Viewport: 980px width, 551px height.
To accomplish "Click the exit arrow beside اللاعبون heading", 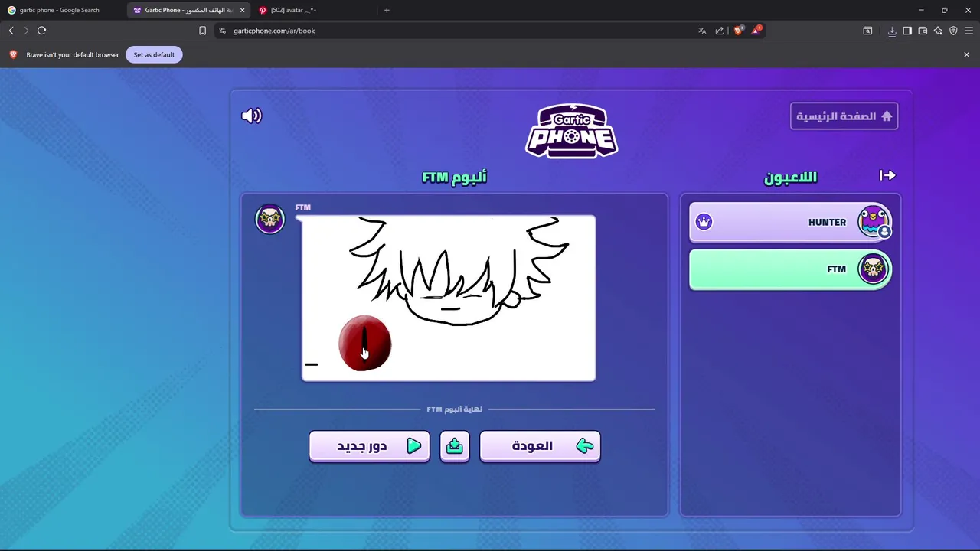I will pos(887,175).
